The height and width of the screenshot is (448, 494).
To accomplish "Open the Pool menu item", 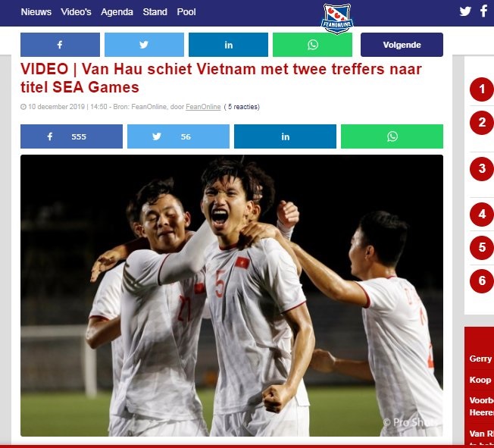I will 186,12.
